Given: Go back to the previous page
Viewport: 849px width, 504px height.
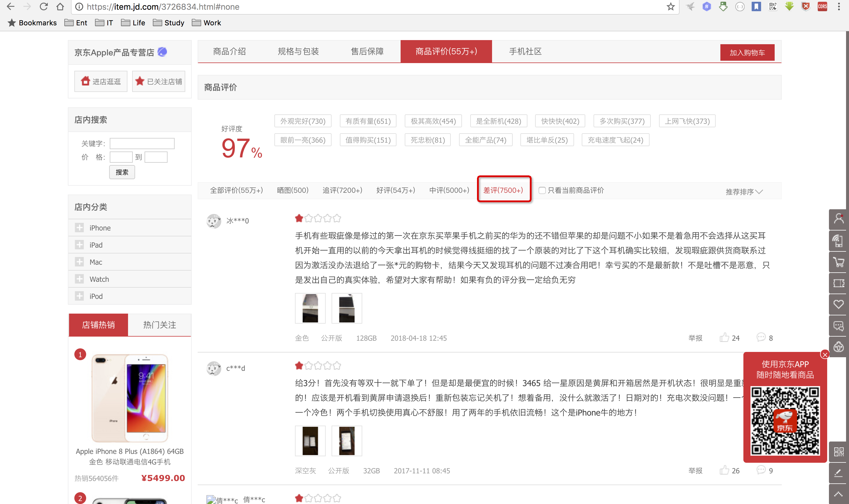Looking at the screenshot, I should [11, 6].
